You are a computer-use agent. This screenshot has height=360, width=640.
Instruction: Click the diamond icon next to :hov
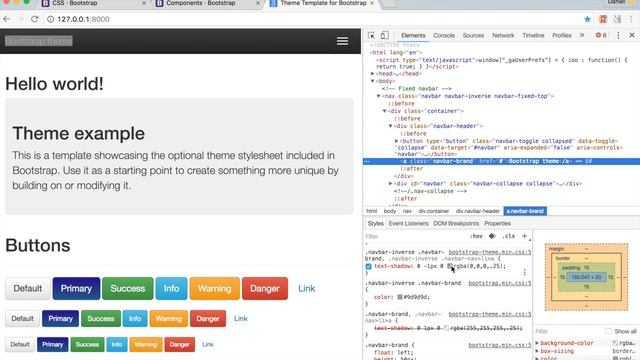click(x=492, y=236)
